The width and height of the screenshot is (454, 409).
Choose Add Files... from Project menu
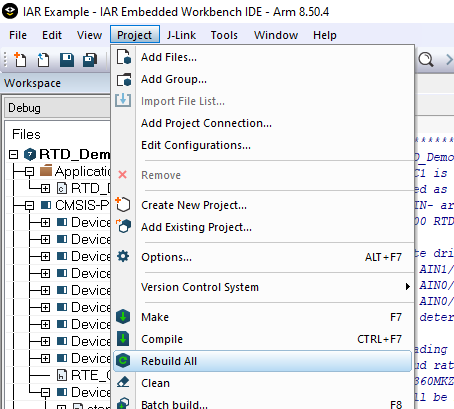click(263, 57)
